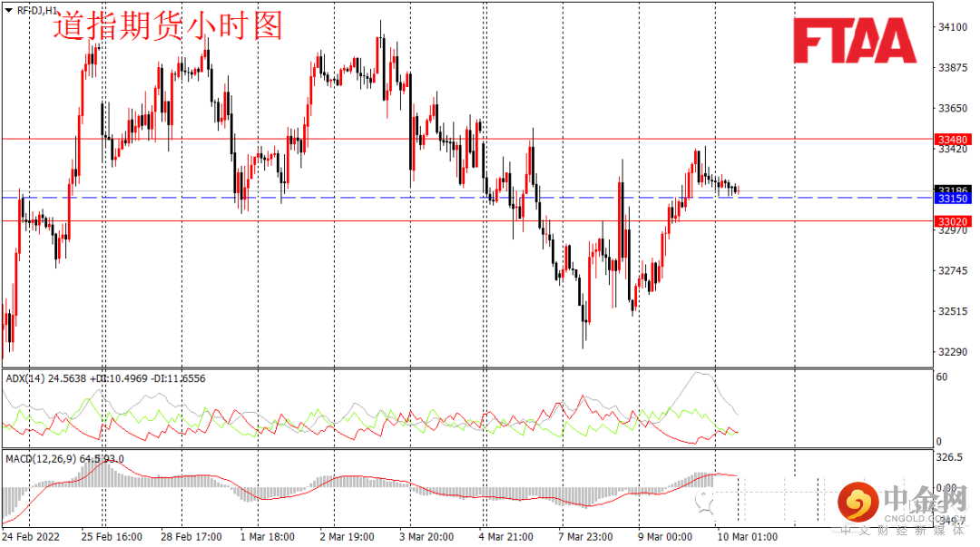Select the 28 Feb 17:00 time label

click(x=191, y=536)
